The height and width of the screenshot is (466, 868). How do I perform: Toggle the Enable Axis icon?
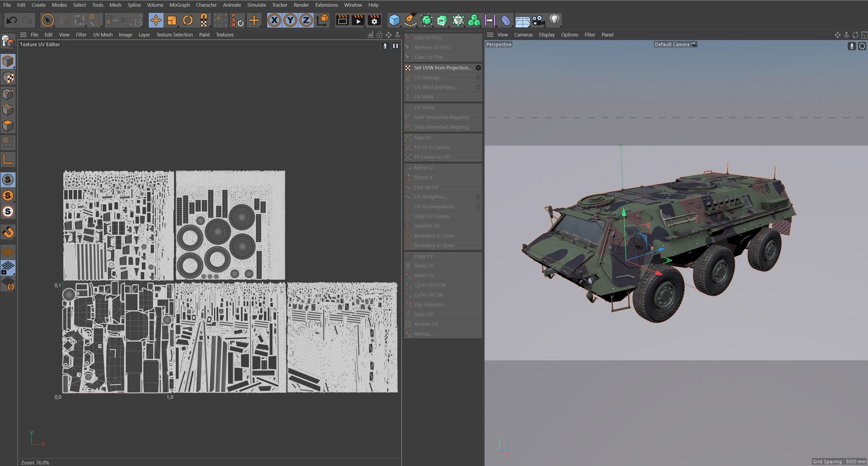8,159
